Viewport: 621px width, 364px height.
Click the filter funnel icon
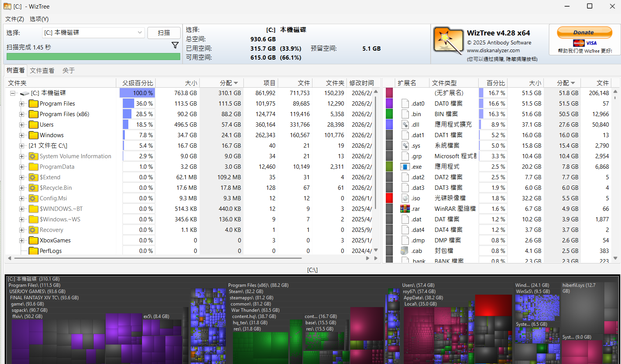coord(175,46)
